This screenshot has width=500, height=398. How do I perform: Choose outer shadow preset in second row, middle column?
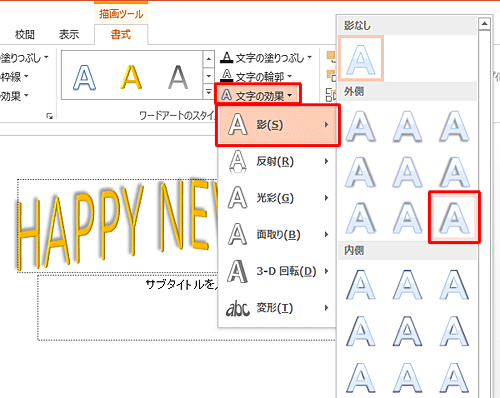pyautogui.click(x=407, y=172)
